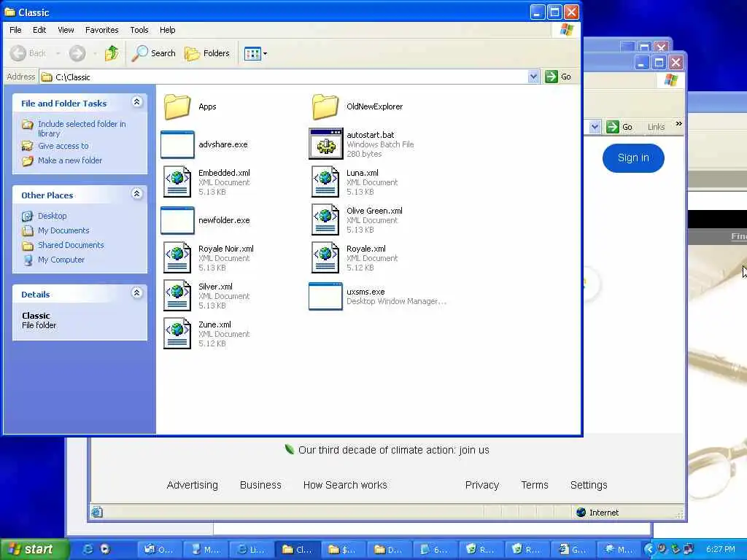Viewport: 747px width, 560px height.
Task: Click browser status bar page icon
Action: [x=97, y=512]
